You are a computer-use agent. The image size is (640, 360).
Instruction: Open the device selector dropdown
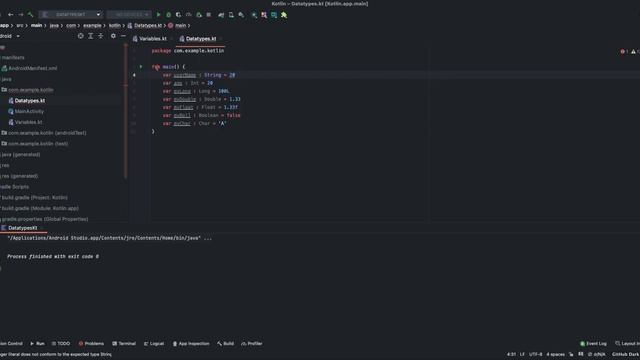pyautogui.click(x=129, y=15)
